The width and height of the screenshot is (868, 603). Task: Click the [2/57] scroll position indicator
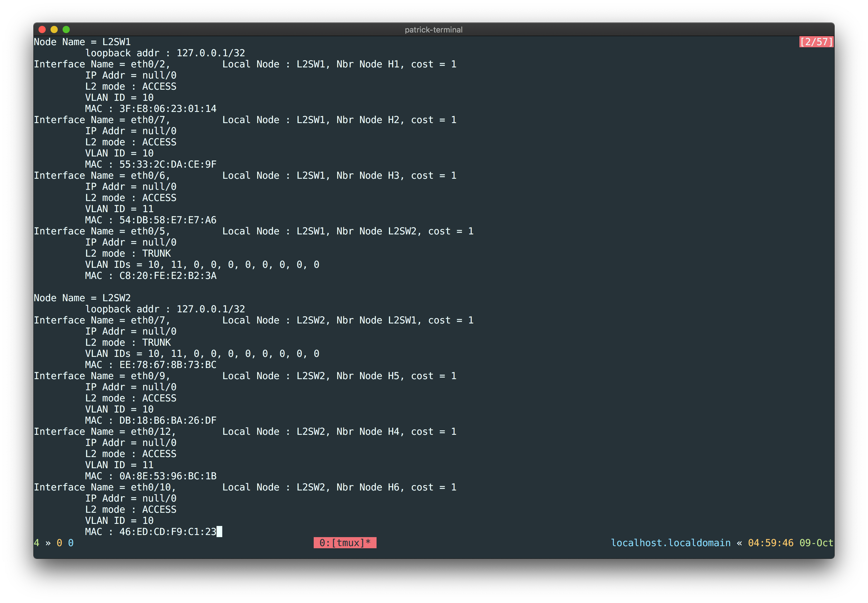click(816, 42)
